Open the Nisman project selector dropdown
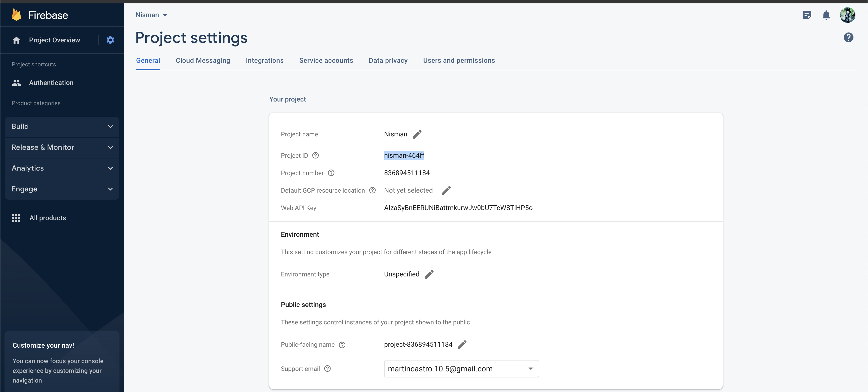This screenshot has height=392, width=868. [151, 15]
